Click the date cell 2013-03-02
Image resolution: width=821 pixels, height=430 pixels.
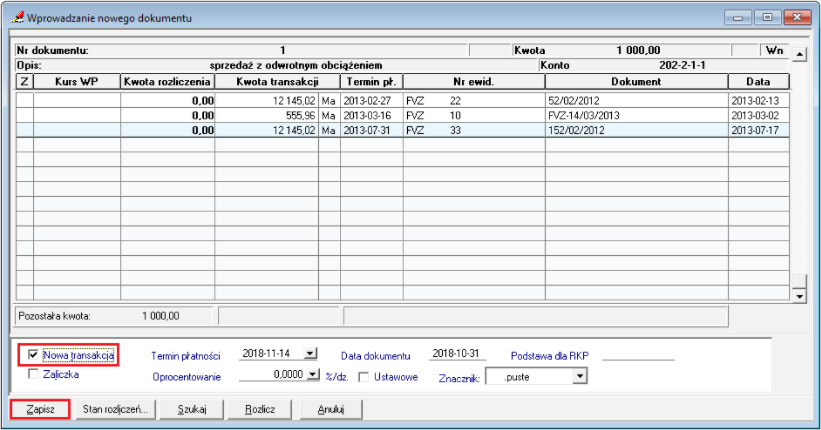coord(755,115)
